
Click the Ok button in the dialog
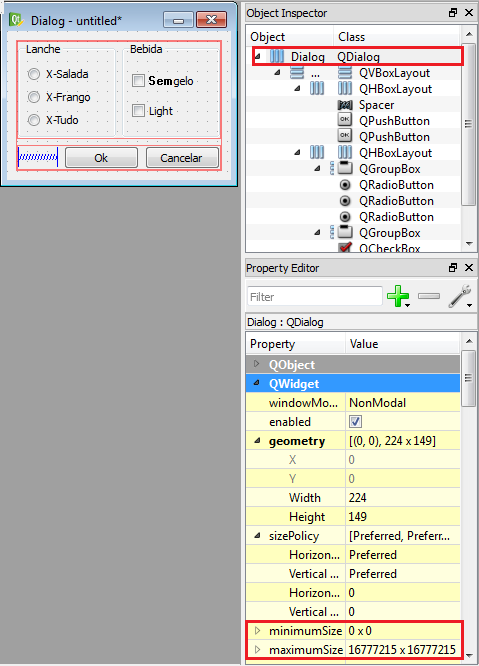[x=101, y=158]
